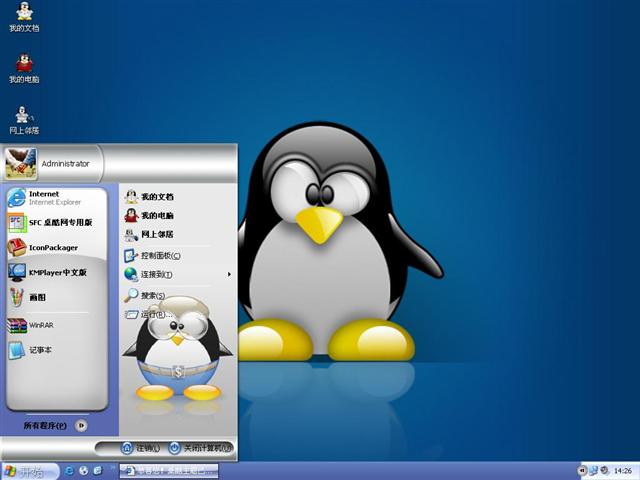Launch IconPackager from start menu
The width and height of the screenshot is (640, 480).
(56, 247)
